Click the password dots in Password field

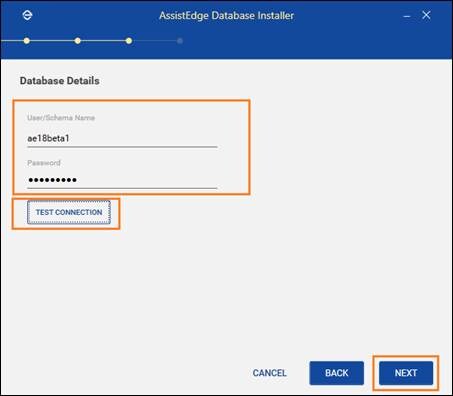[53, 180]
